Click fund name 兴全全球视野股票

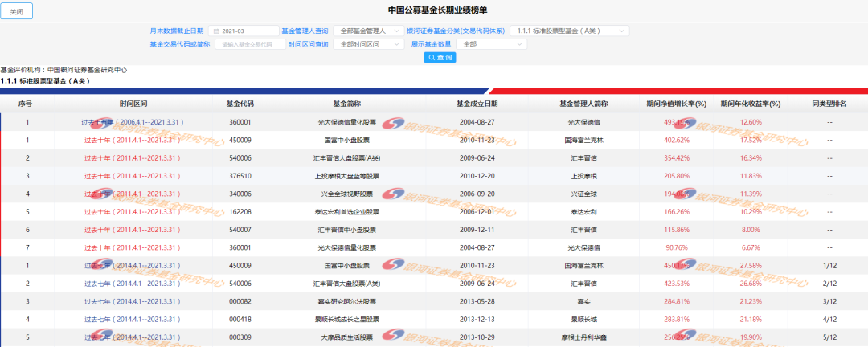tap(346, 194)
